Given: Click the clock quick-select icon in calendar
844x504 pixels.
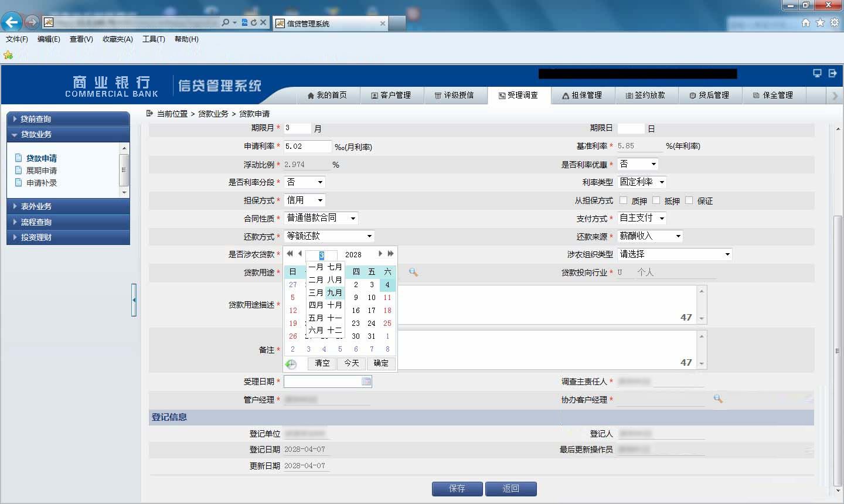Looking at the screenshot, I should pyautogui.click(x=291, y=364).
